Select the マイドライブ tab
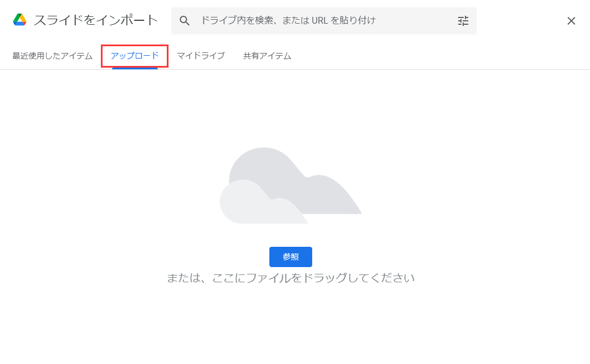The image size is (590, 364). click(201, 56)
